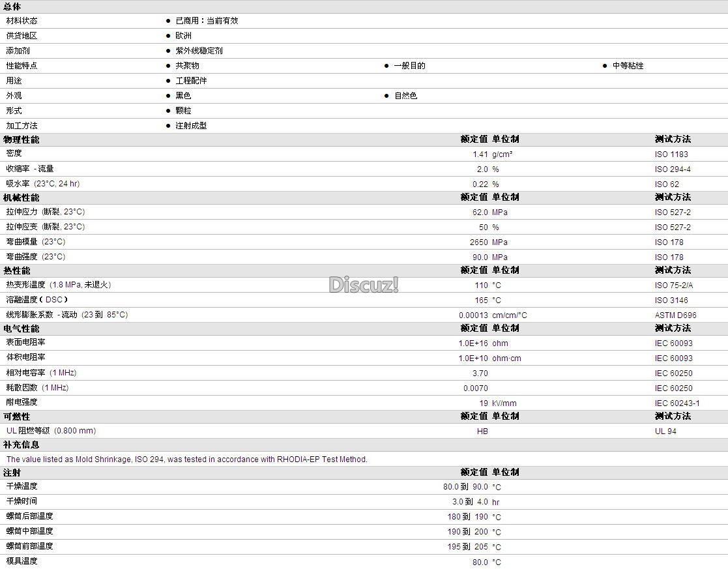Select the value 195 到 205
Viewport: 728px width, 569px height.
pyautogui.click(x=467, y=547)
